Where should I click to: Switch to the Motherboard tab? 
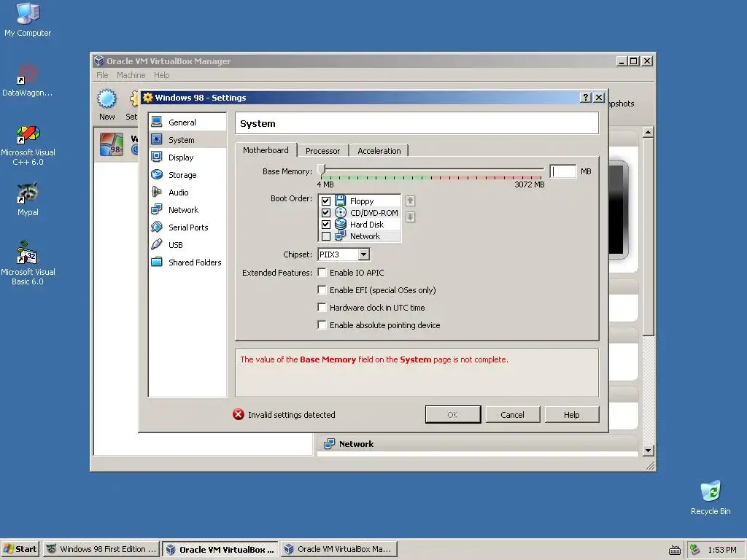(266, 150)
